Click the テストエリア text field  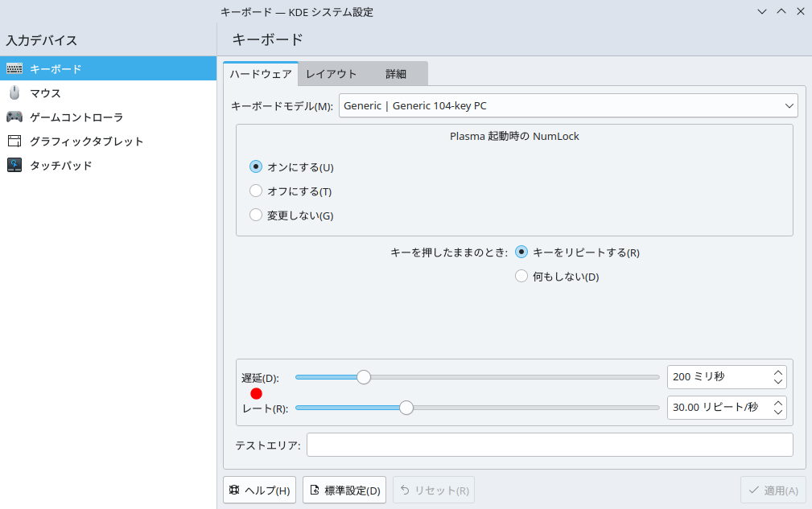(550, 445)
